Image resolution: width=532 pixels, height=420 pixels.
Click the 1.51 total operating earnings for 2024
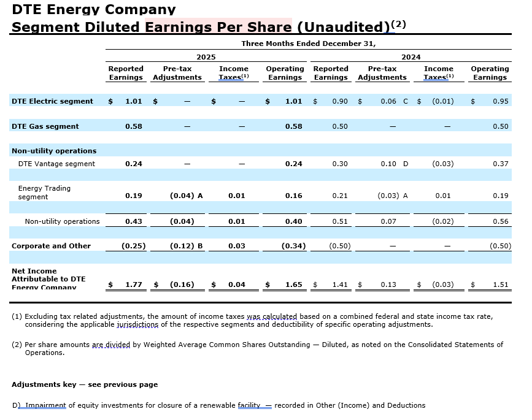point(500,284)
